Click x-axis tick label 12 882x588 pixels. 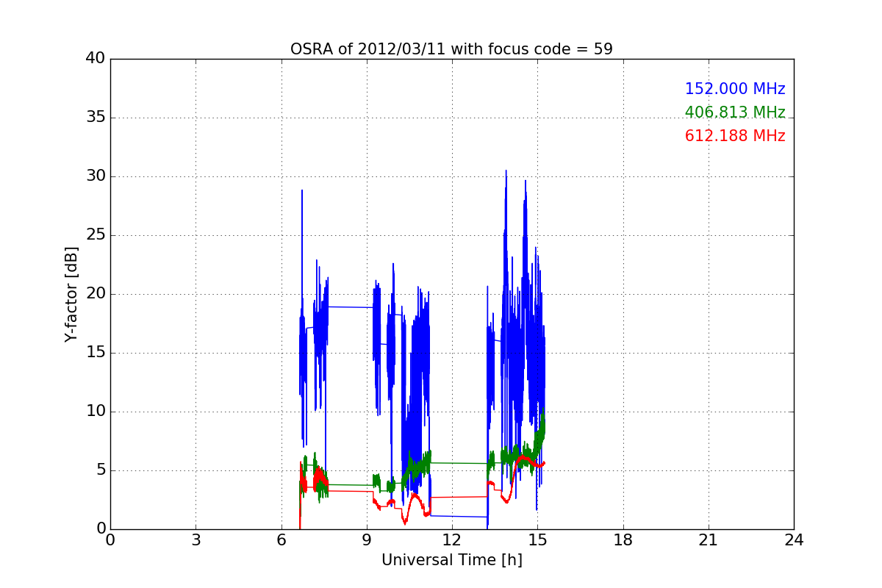[452, 540]
